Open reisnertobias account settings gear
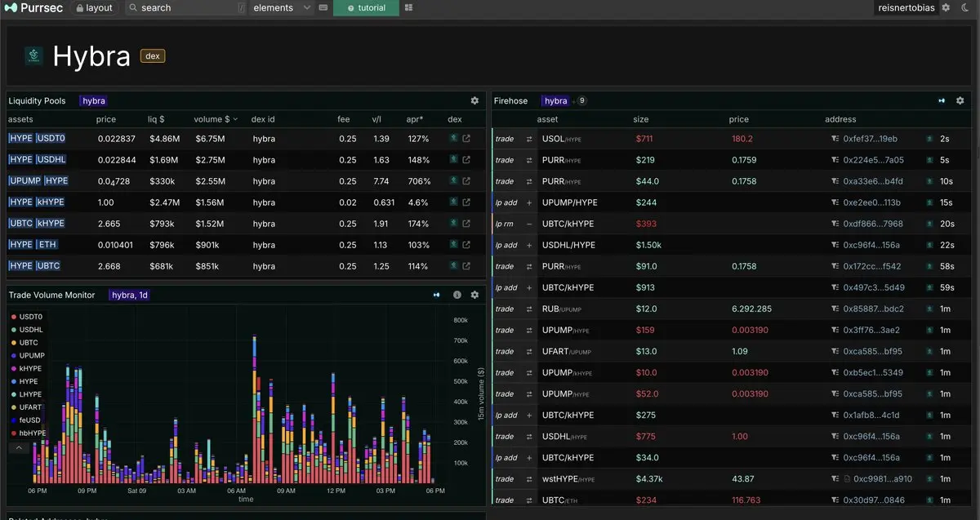 click(x=946, y=7)
